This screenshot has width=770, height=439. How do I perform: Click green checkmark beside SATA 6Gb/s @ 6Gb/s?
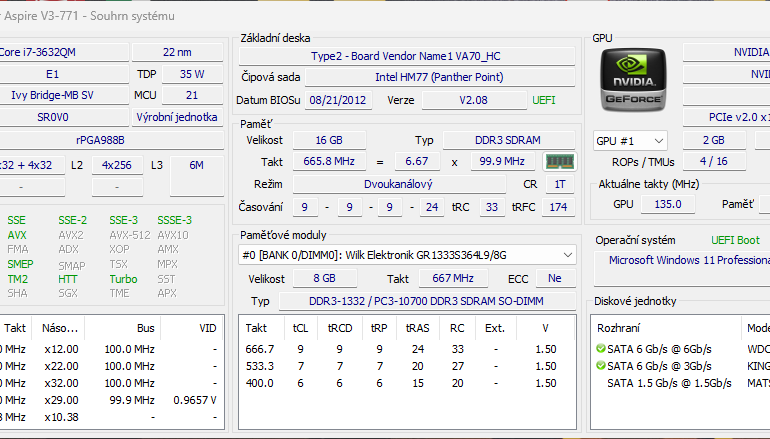[x=600, y=349]
